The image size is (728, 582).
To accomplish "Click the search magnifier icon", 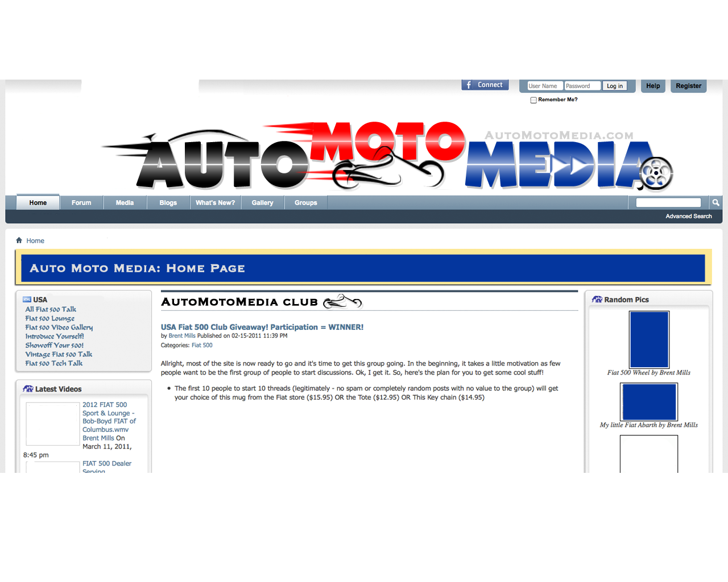I will pos(715,203).
